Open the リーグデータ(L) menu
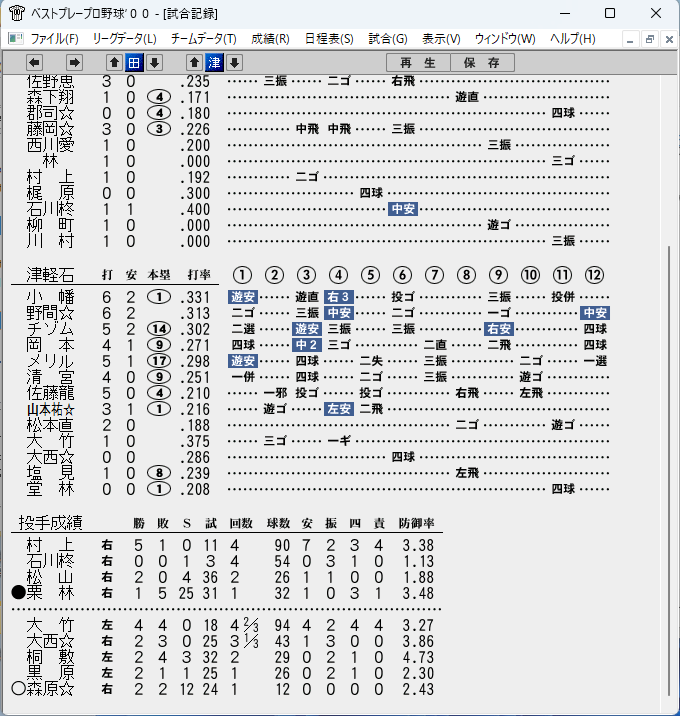This screenshot has height=716, width=680. [124, 39]
